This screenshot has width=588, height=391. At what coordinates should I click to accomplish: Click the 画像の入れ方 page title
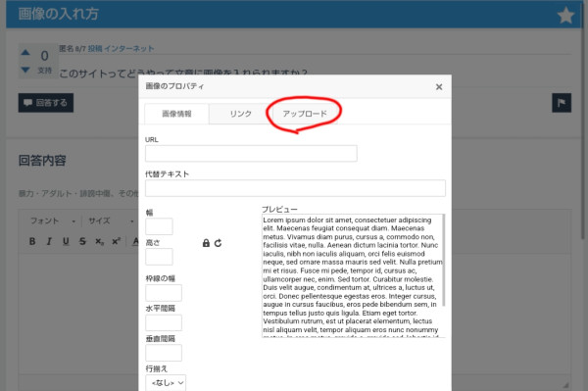[x=59, y=14]
